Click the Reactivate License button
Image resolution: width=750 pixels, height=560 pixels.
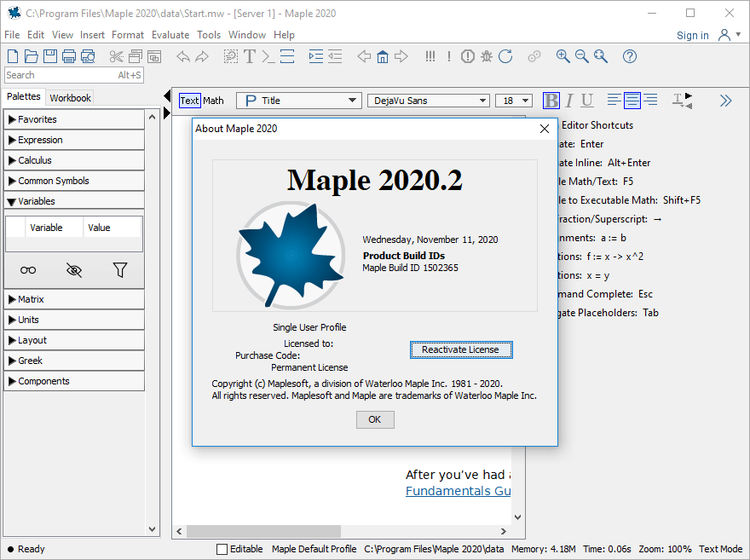(x=460, y=349)
